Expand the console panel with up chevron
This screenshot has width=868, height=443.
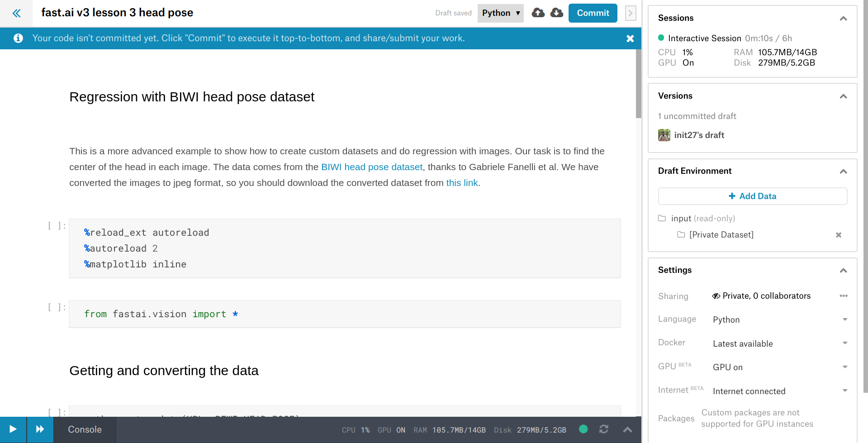pos(627,429)
